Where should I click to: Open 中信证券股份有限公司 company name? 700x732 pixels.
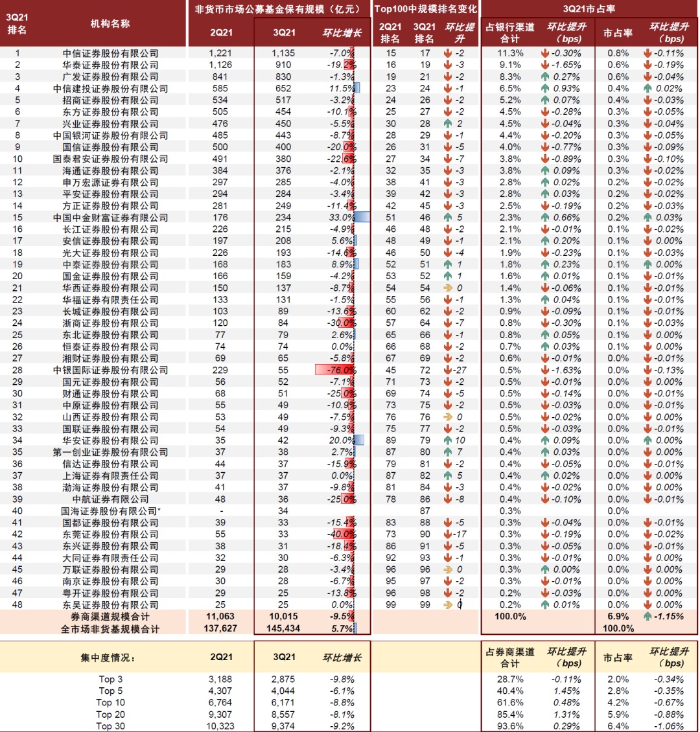point(110,52)
